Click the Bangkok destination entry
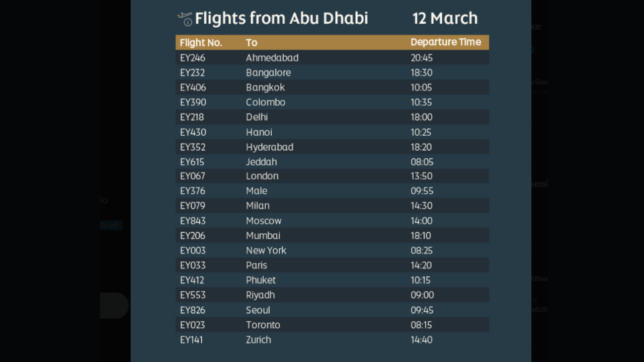Screen dimensions: 644x362 [x=265, y=87]
